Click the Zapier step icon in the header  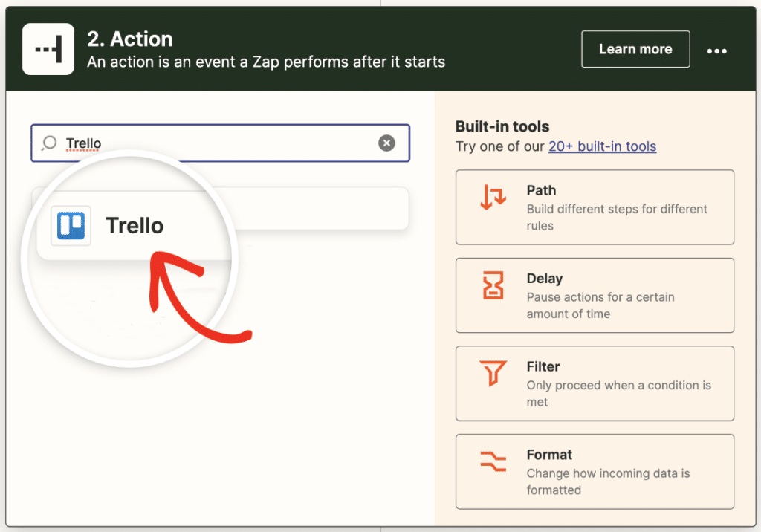pyautogui.click(x=48, y=49)
